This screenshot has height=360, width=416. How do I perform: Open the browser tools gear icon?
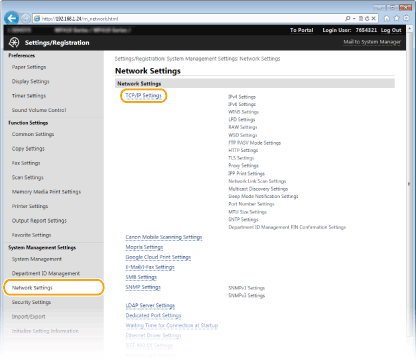click(407, 19)
